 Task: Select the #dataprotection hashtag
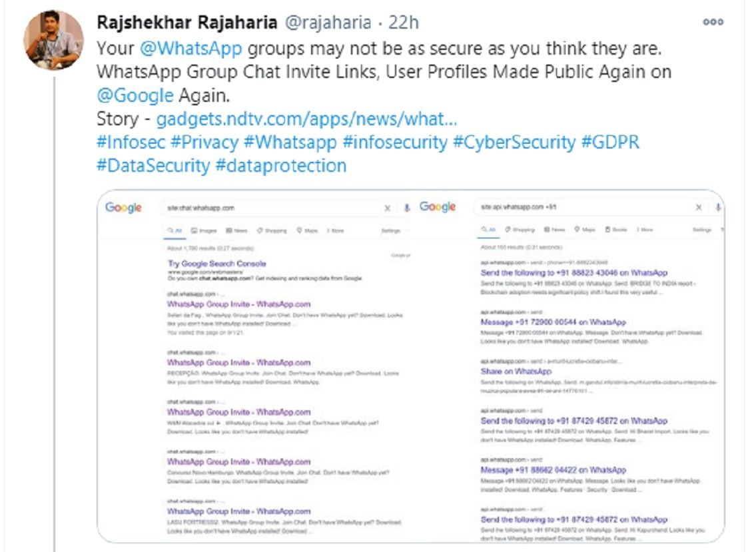pyautogui.click(x=281, y=165)
